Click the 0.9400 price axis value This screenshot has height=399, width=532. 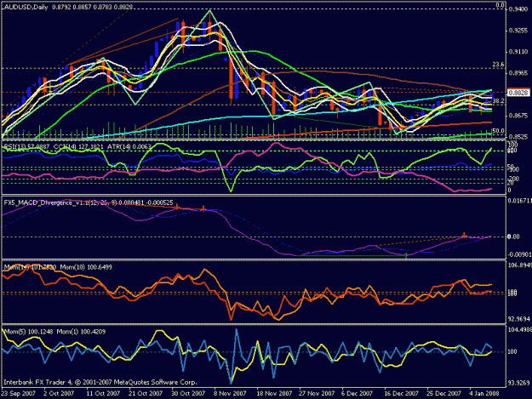tap(518, 9)
